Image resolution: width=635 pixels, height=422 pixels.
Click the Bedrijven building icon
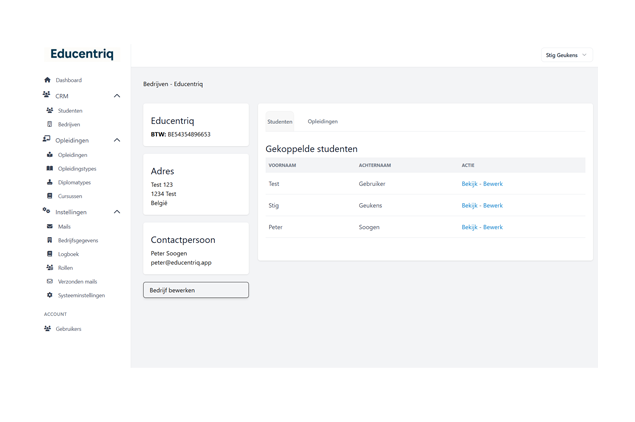pos(50,125)
